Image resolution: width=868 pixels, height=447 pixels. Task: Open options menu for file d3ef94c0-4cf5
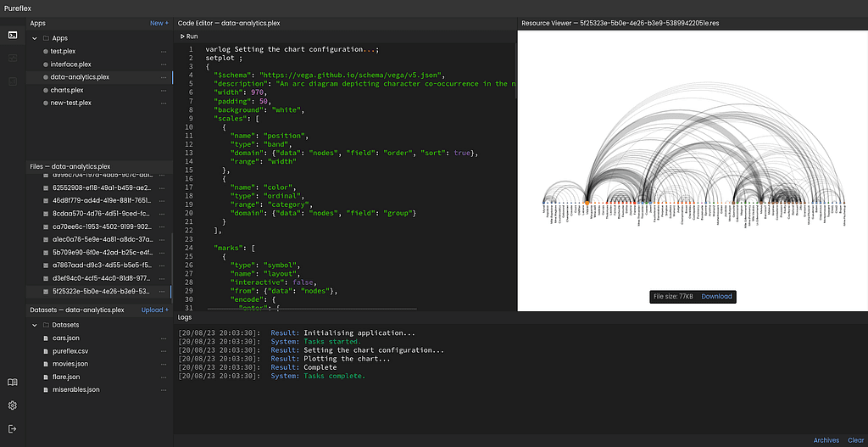click(164, 278)
